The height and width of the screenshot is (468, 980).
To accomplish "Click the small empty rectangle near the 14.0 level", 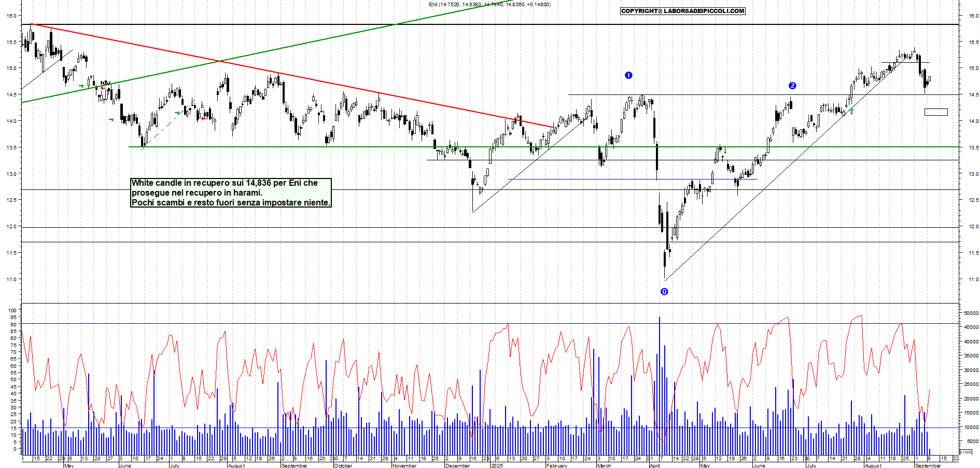I will click(x=936, y=112).
